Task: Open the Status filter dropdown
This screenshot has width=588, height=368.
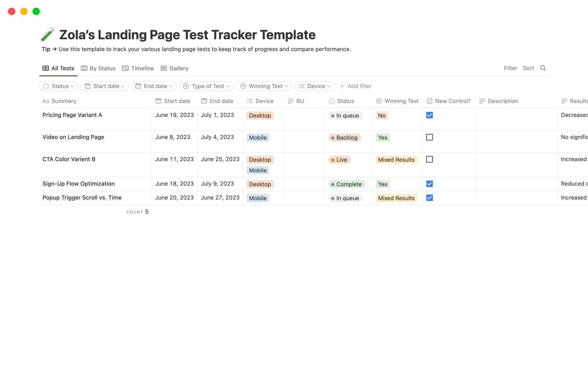Action: (x=58, y=86)
